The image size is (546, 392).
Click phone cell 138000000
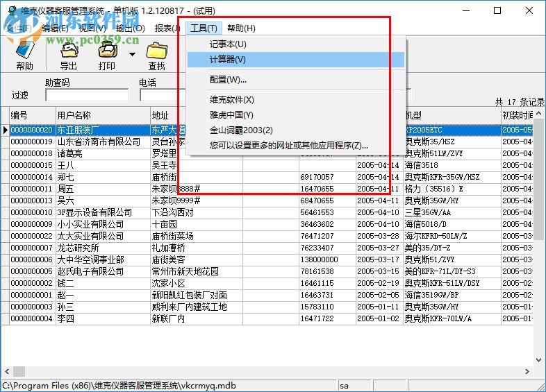click(x=327, y=259)
